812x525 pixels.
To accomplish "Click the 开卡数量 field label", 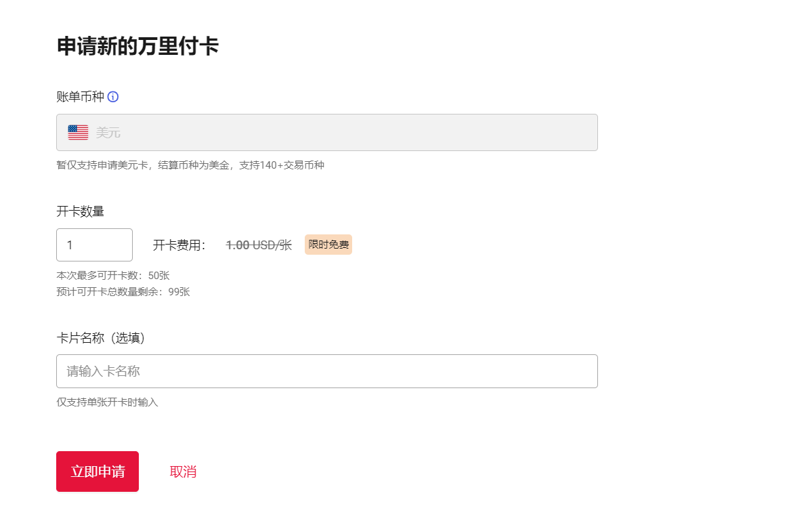I will pyautogui.click(x=80, y=211).
